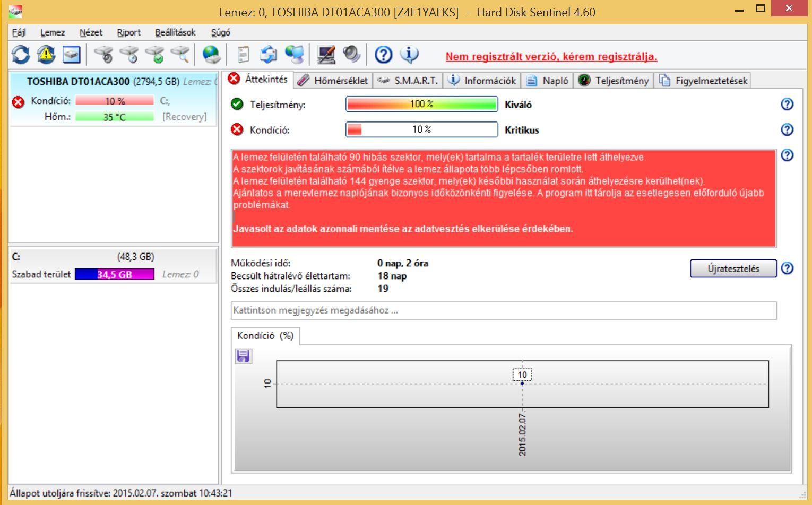Viewport: 812px width, 505px height.
Task: Switch to the Áttekintés tab
Action: (x=257, y=79)
